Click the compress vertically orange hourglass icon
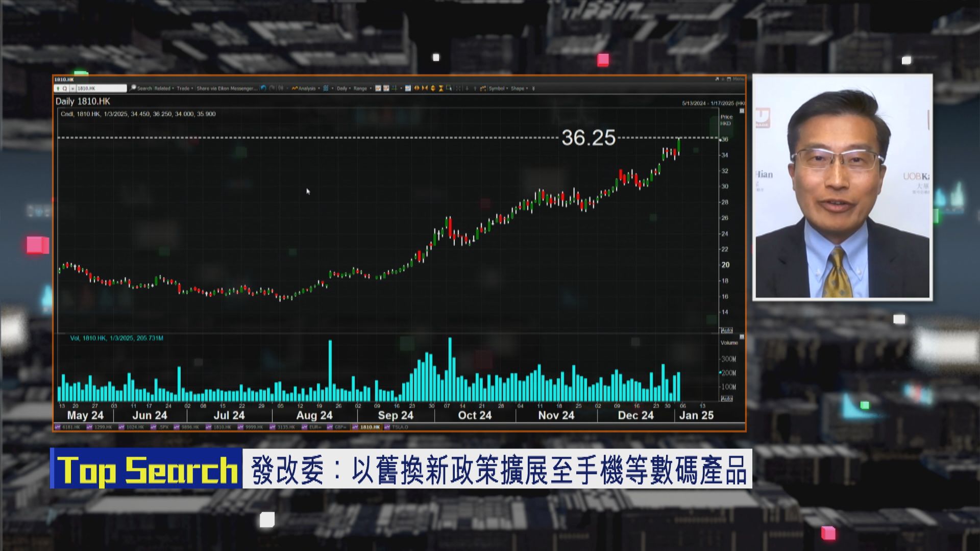980x551 pixels. pos(441,88)
